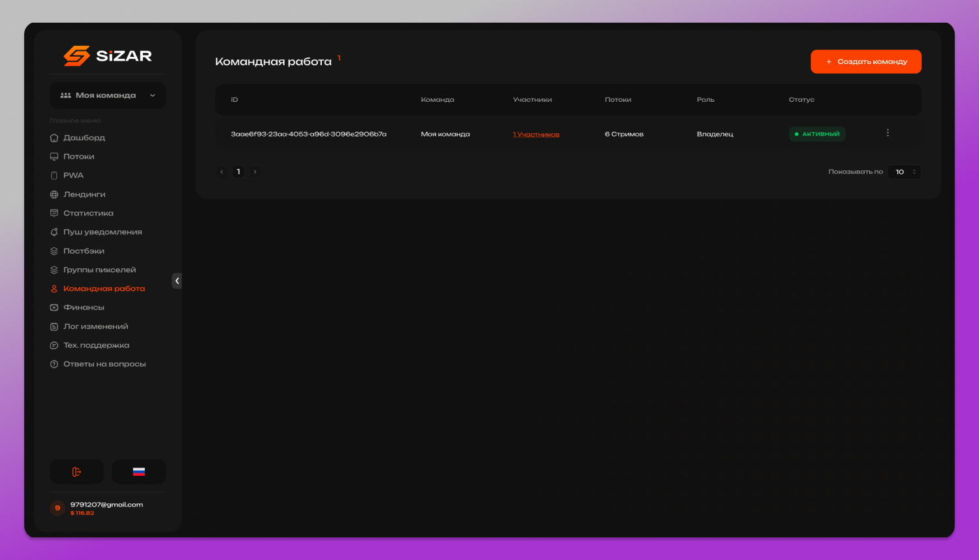
Task: Click the logout icon button
Action: (76, 472)
